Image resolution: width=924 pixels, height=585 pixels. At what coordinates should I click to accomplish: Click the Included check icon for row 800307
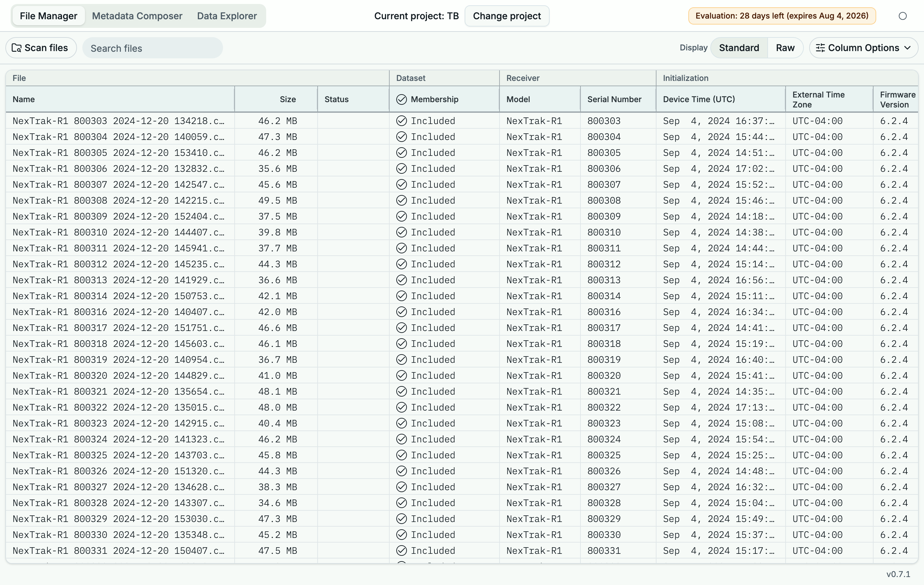[401, 184]
